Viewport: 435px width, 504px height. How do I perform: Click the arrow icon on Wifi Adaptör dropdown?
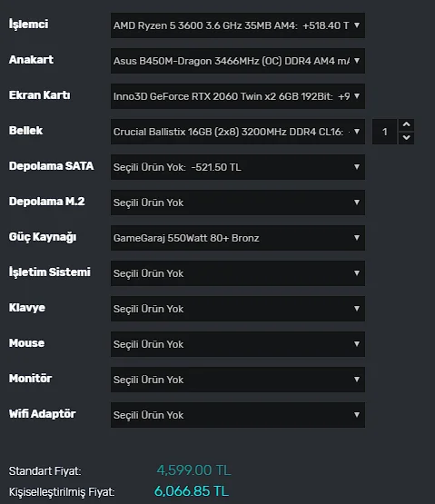[357, 415]
